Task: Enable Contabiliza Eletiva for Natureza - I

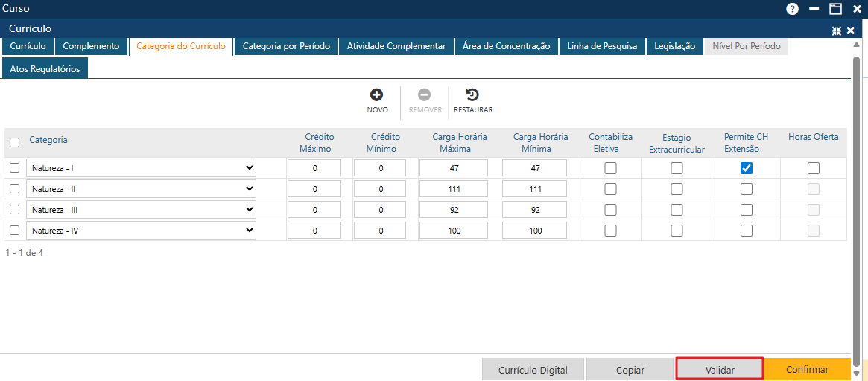Action: point(611,168)
